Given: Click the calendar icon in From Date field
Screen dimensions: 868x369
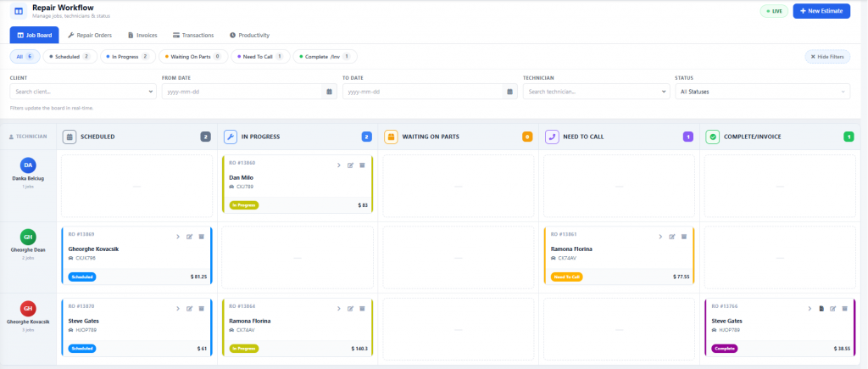Looking at the screenshot, I should tap(330, 92).
